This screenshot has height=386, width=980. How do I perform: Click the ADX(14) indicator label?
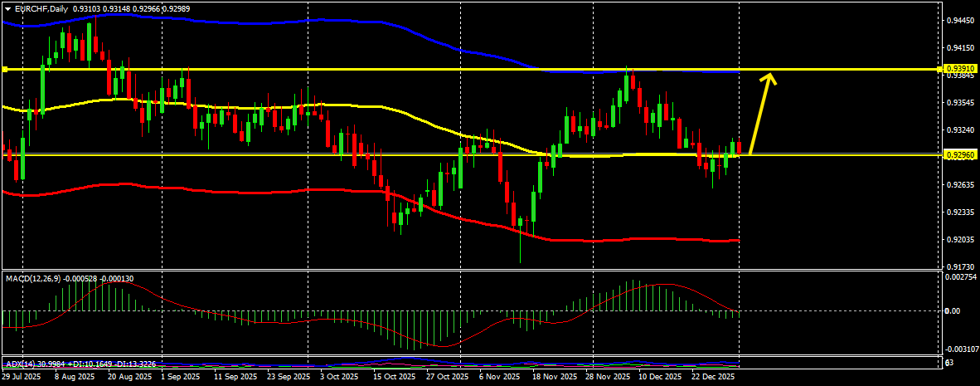22,364
